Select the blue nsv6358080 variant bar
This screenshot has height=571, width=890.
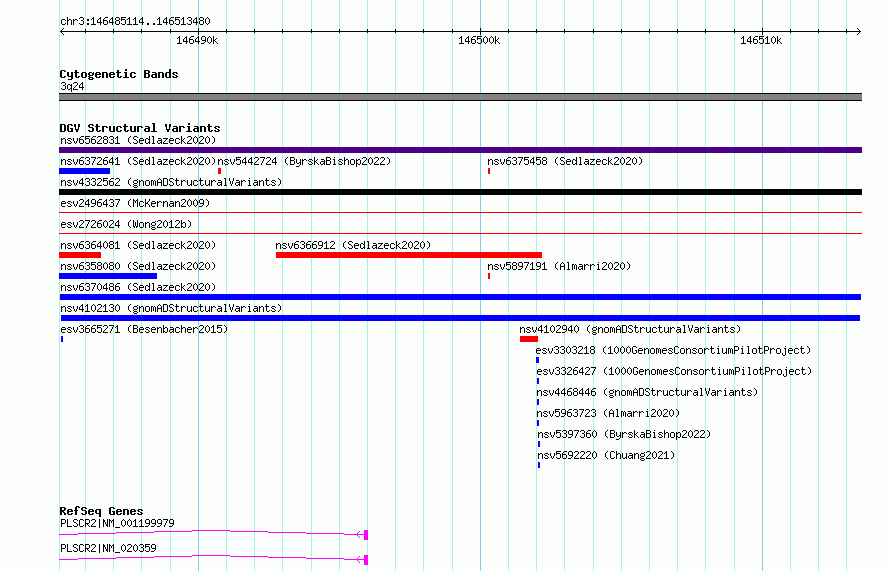tap(108, 276)
